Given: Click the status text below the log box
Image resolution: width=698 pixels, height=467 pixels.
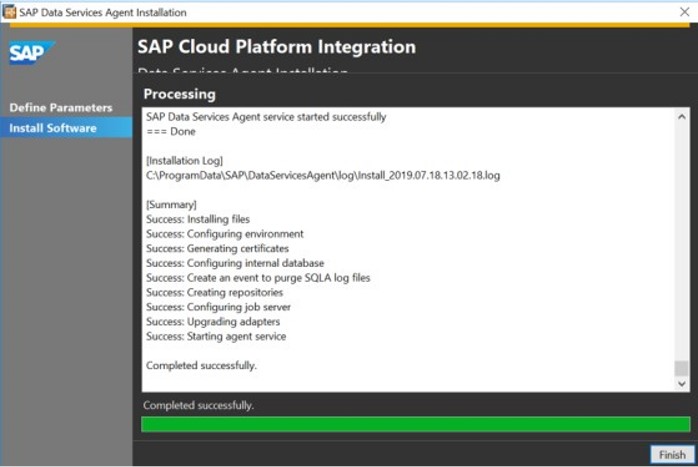Looking at the screenshot, I should click(199, 405).
